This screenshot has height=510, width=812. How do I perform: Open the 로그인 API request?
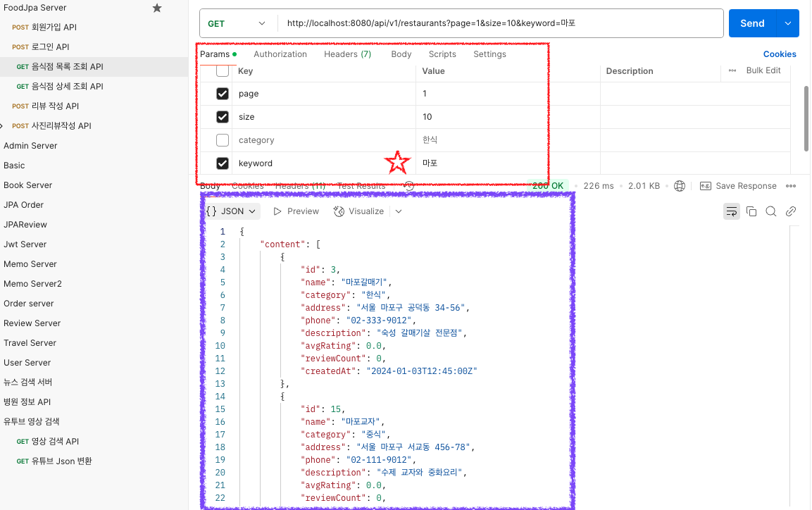(x=50, y=47)
